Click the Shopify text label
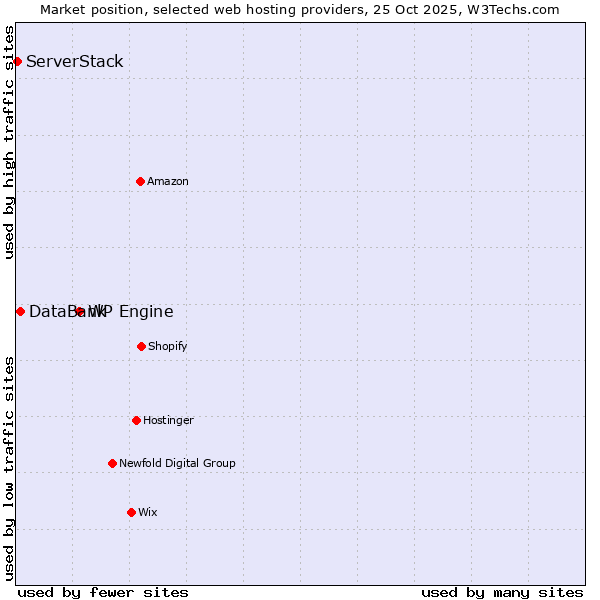This screenshot has height=600, width=600. pyautogui.click(x=168, y=346)
